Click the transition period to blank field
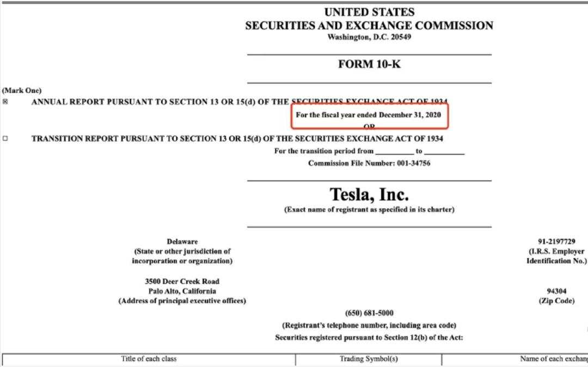 point(444,151)
